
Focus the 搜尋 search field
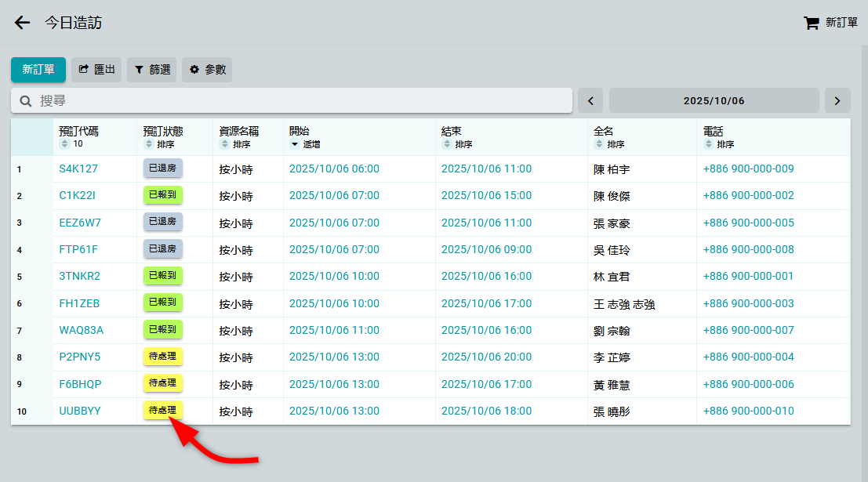click(x=298, y=100)
